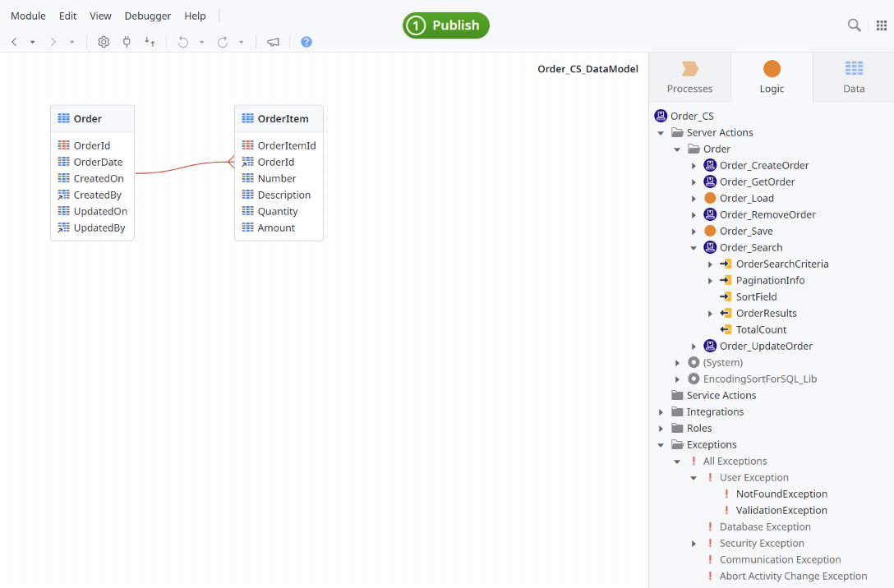Expand the Order_CreateOrder action
This screenshot has height=588, width=894.
(694, 166)
